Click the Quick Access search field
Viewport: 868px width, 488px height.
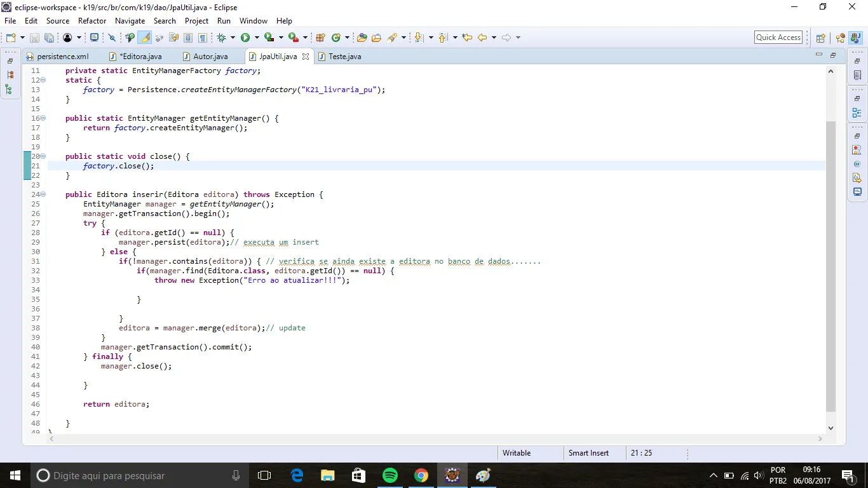coord(778,37)
